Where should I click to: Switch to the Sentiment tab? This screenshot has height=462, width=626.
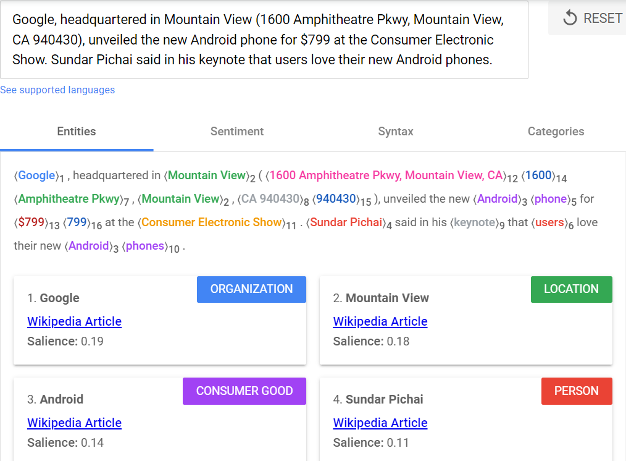coord(237,131)
